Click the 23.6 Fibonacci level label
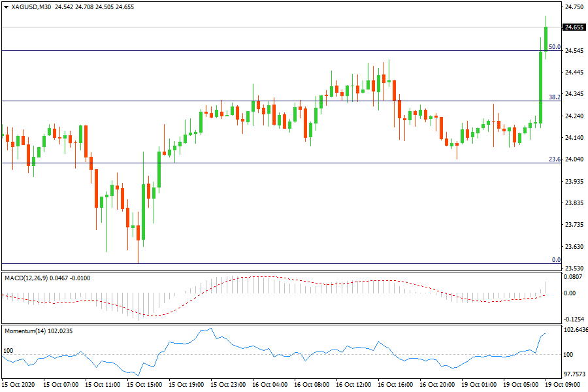This screenshot has width=588, height=392. click(x=554, y=159)
